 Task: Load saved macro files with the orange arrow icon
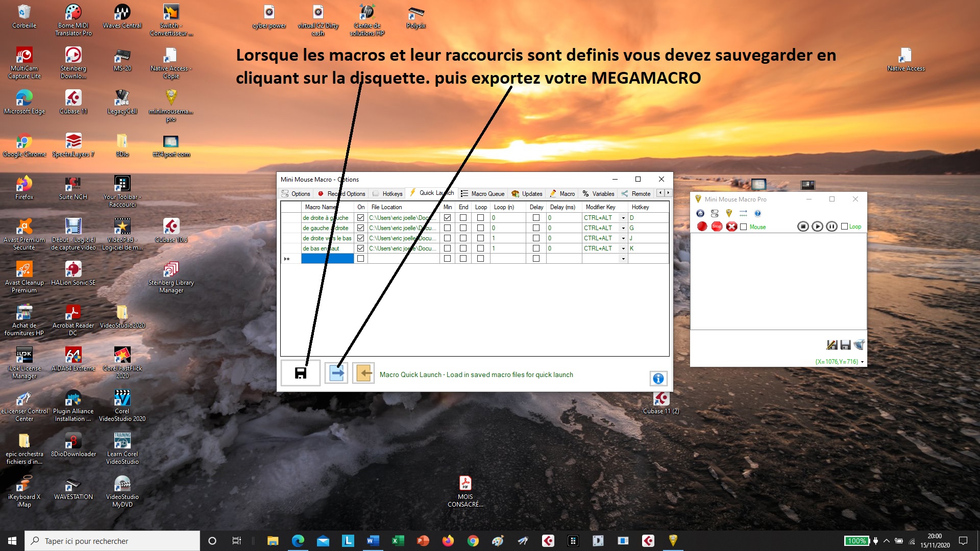pos(363,373)
